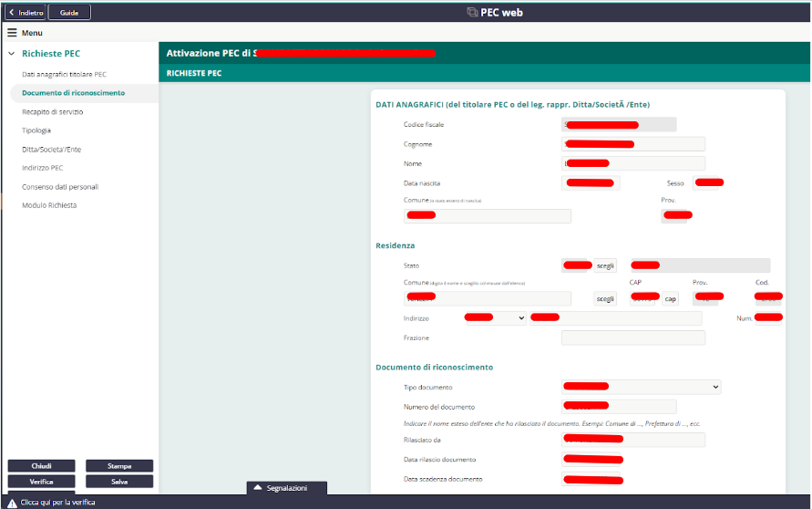Open the Tipo documento dropdown

pos(641,387)
